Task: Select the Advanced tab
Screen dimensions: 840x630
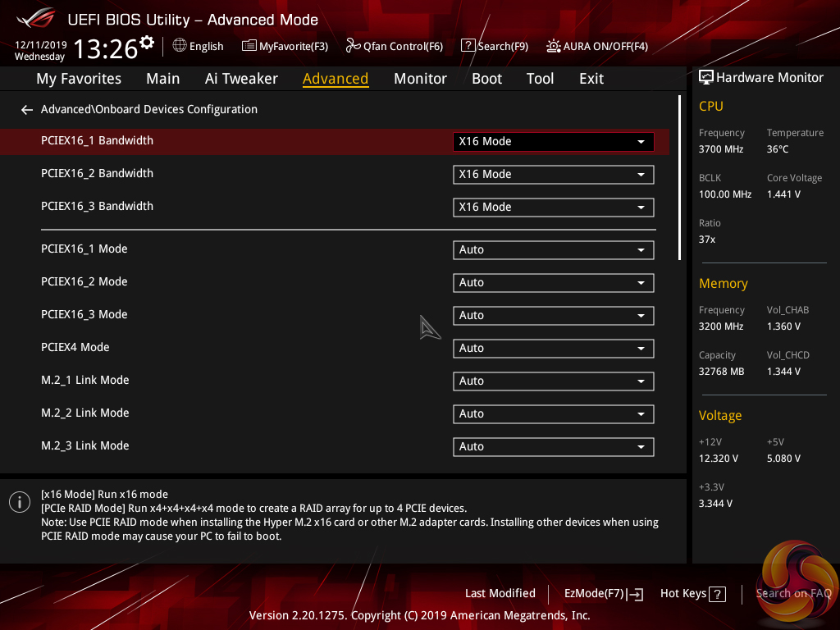Action: (336, 79)
